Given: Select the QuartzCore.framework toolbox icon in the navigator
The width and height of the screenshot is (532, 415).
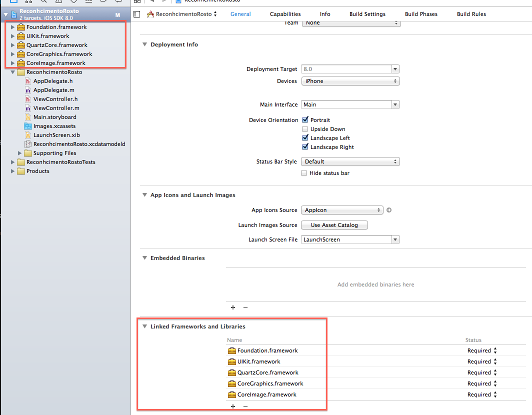Looking at the screenshot, I should [x=21, y=45].
